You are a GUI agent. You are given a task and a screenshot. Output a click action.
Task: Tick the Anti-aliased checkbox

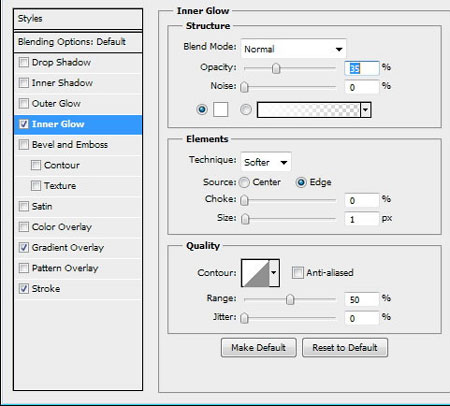[298, 273]
